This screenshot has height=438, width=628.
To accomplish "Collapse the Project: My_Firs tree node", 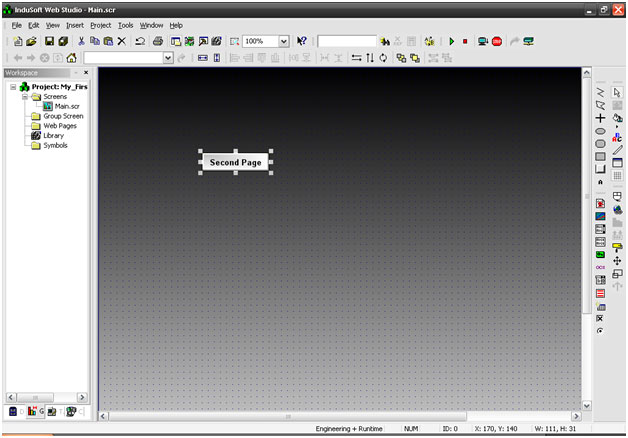I will tap(13, 87).
